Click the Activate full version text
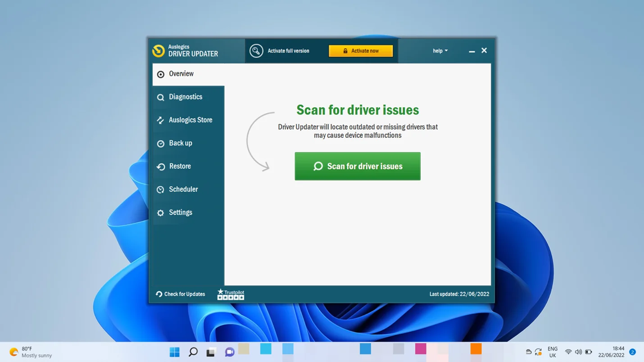This screenshot has width=644, height=362. pyautogui.click(x=288, y=51)
